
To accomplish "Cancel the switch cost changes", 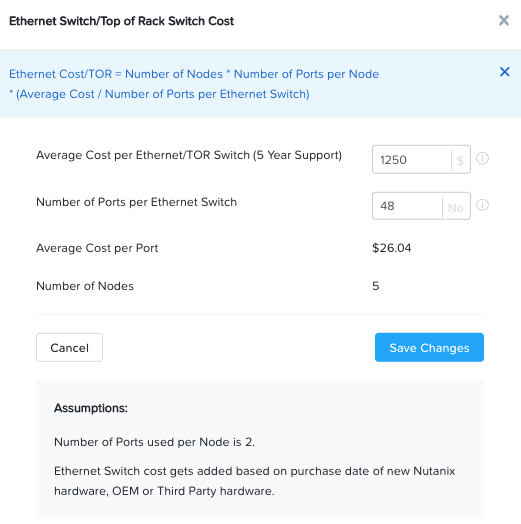I will point(70,347).
